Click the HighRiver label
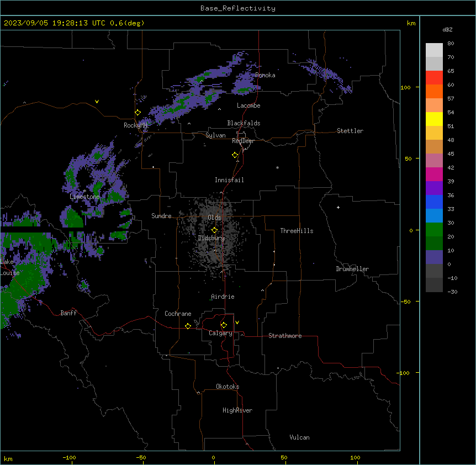This screenshot has width=476, height=465. 237,410
